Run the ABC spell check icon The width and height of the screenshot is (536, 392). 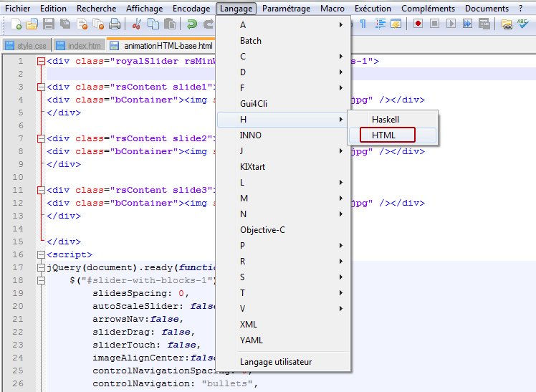[522, 24]
